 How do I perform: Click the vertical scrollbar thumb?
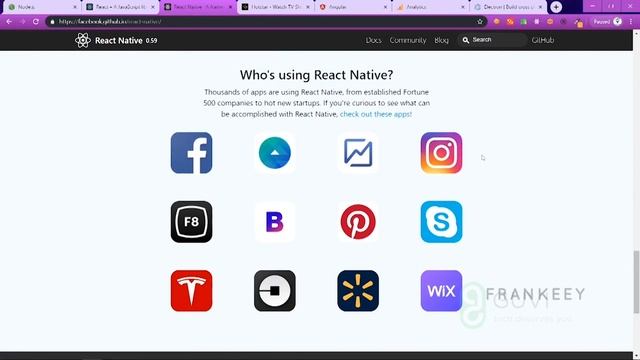[x=636, y=282]
